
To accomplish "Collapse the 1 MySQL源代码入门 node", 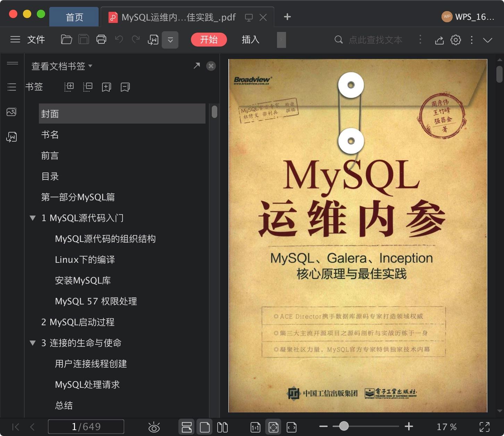I will click(x=33, y=218).
